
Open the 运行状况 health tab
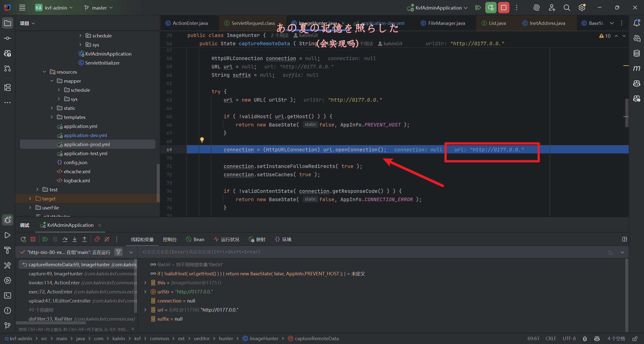(226, 239)
